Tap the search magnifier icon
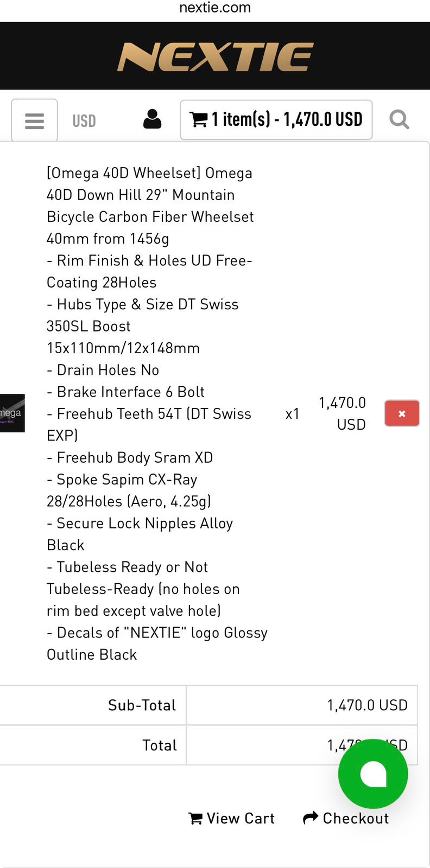Screen dimensions: 430x868 [399, 119]
